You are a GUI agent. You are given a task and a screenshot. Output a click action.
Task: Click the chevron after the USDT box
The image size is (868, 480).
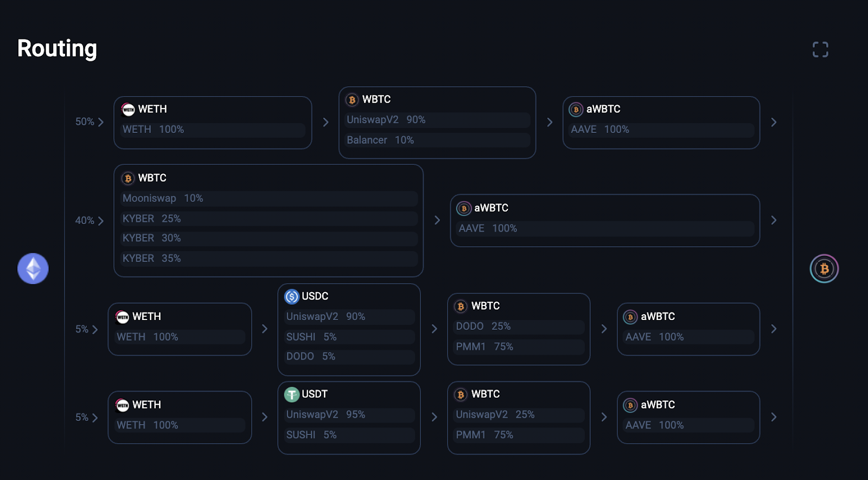(x=434, y=417)
